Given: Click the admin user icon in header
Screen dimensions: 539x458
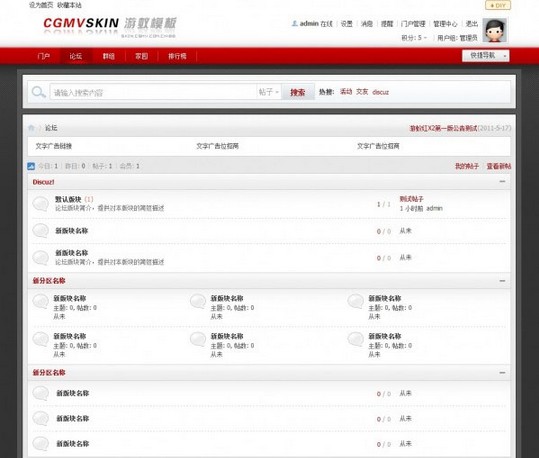Looking at the screenshot, I should click(294, 23).
